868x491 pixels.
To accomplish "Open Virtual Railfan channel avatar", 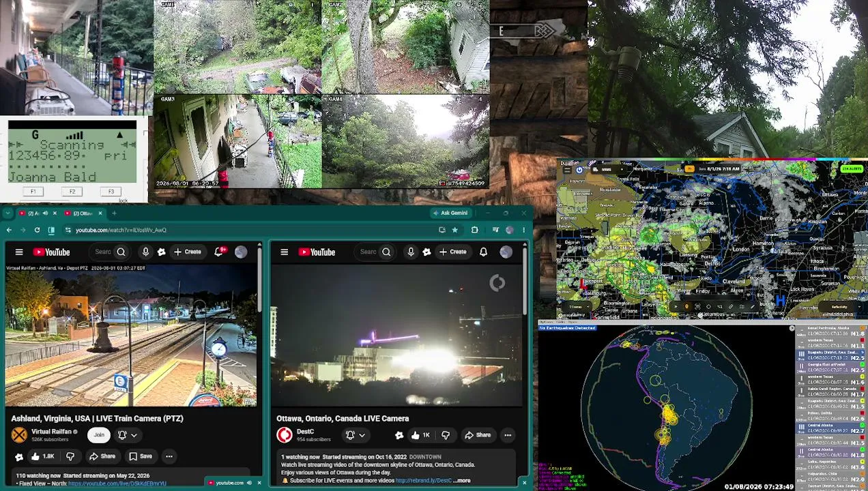I will 19,435.
